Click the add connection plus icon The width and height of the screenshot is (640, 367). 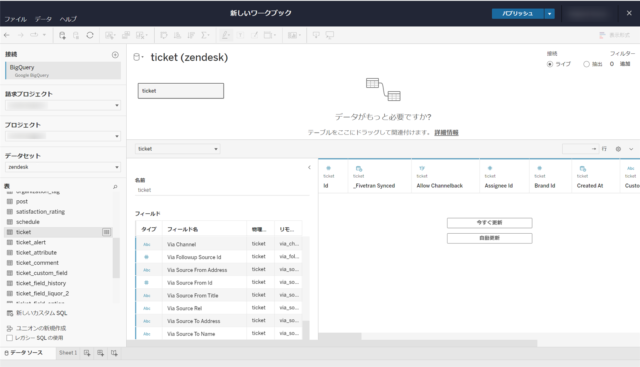115,55
